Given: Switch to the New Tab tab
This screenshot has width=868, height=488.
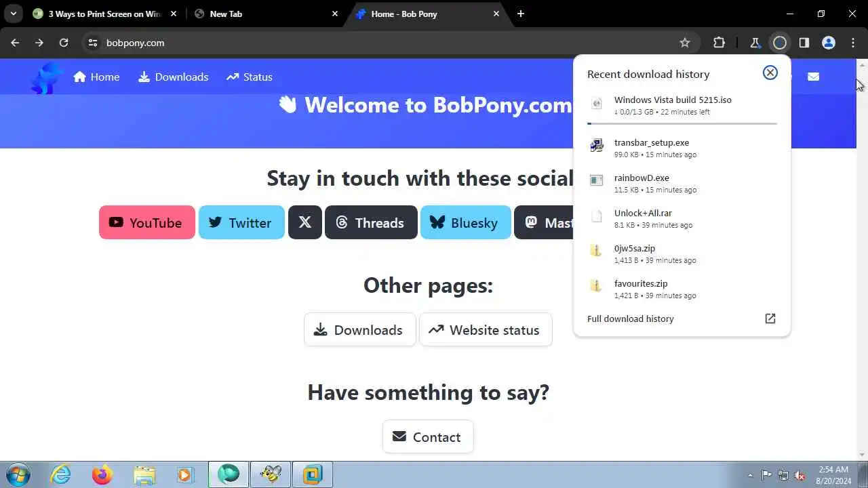Looking at the screenshot, I should [266, 14].
